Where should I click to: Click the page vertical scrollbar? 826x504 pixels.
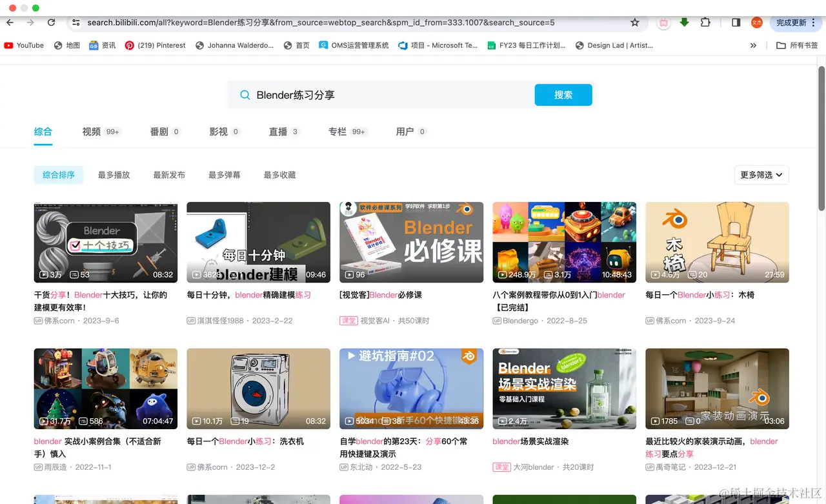(821, 138)
